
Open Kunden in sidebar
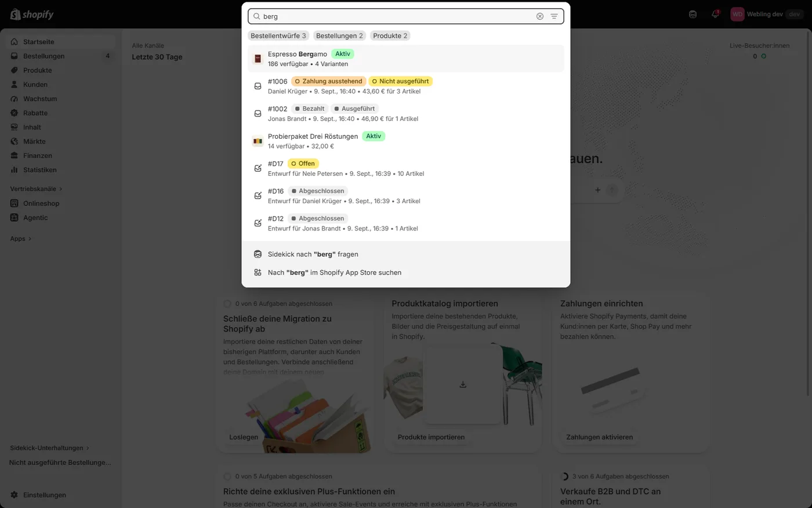pos(60,85)
